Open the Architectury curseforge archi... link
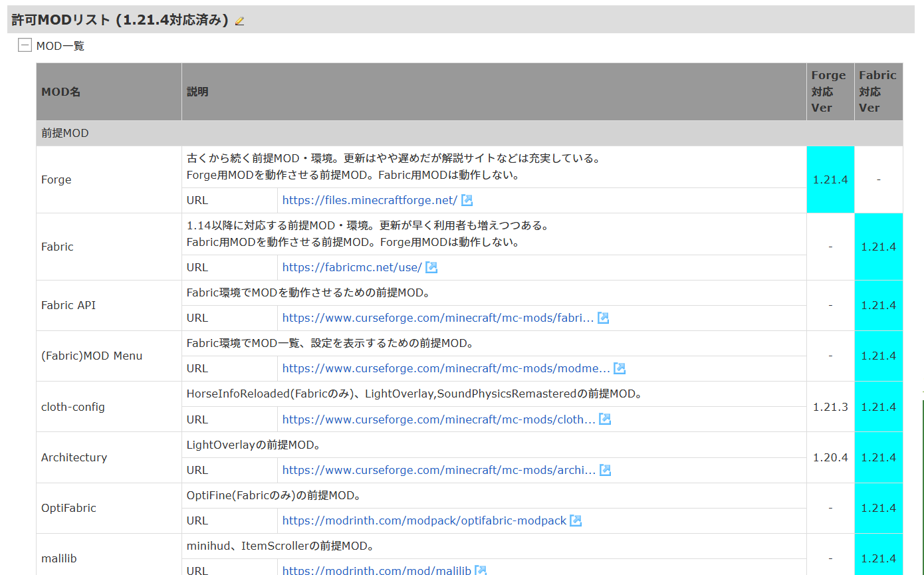Image resolution: width=924 pixels, height=575 pixels. point(439,470)
